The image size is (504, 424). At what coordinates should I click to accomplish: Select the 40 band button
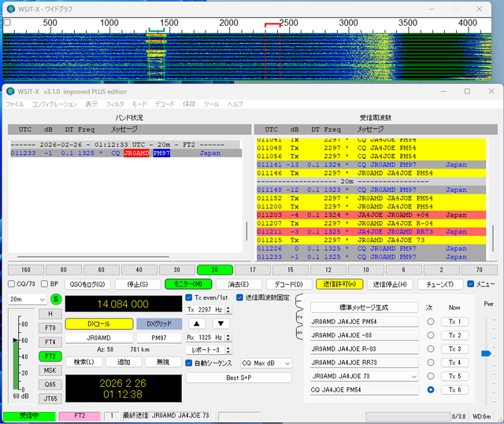point(139,270)
